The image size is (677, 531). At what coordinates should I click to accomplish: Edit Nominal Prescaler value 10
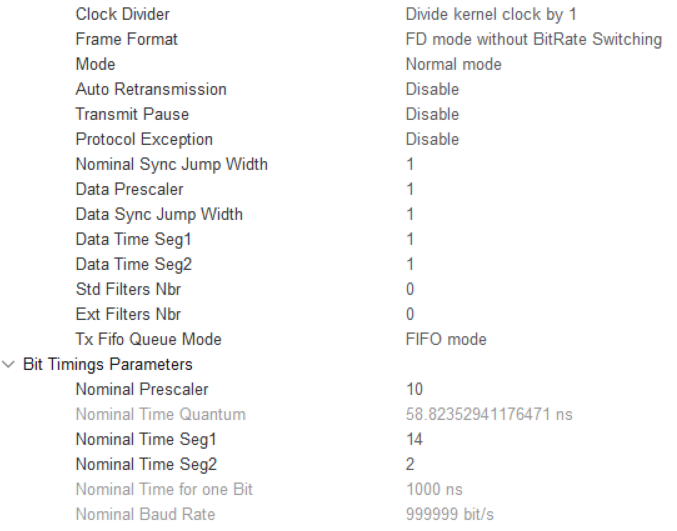(414, 389)
